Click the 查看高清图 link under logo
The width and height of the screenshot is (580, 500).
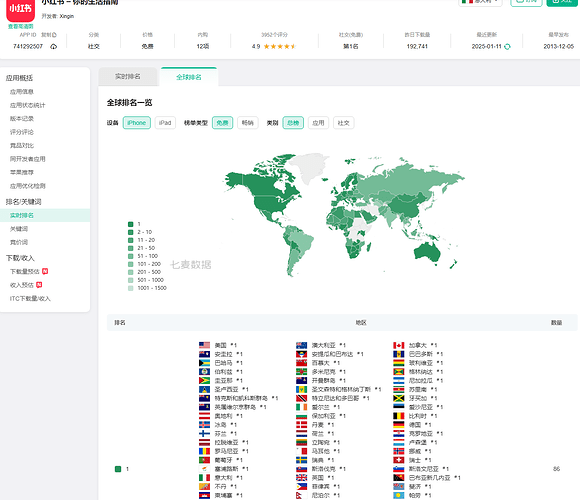tap(21, 27)
